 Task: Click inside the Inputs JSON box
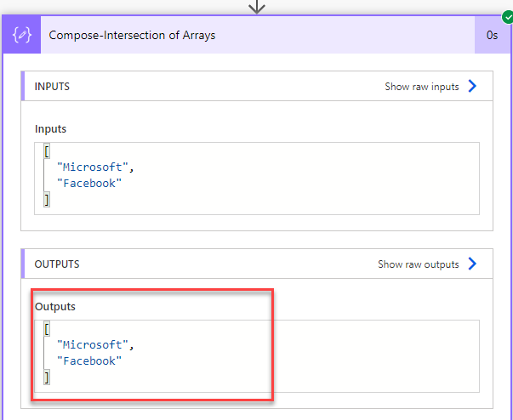(257, 179)
